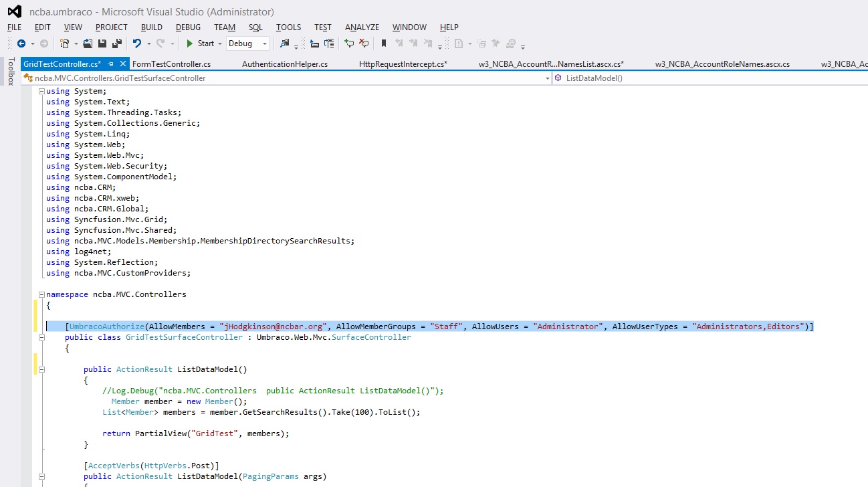The width and height of the screenshot is (868, 487).
Task: Open the HELP menu
Action: click(x=449, y=27)
